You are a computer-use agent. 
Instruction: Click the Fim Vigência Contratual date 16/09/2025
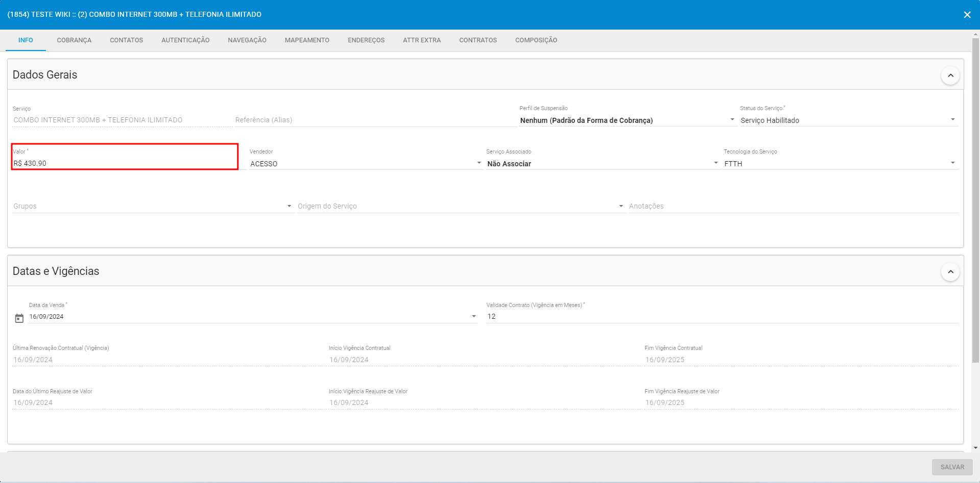(x=801, y=360)
